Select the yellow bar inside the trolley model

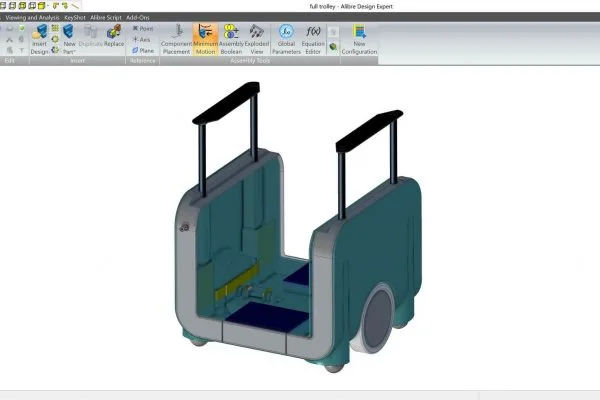point(236,282)
